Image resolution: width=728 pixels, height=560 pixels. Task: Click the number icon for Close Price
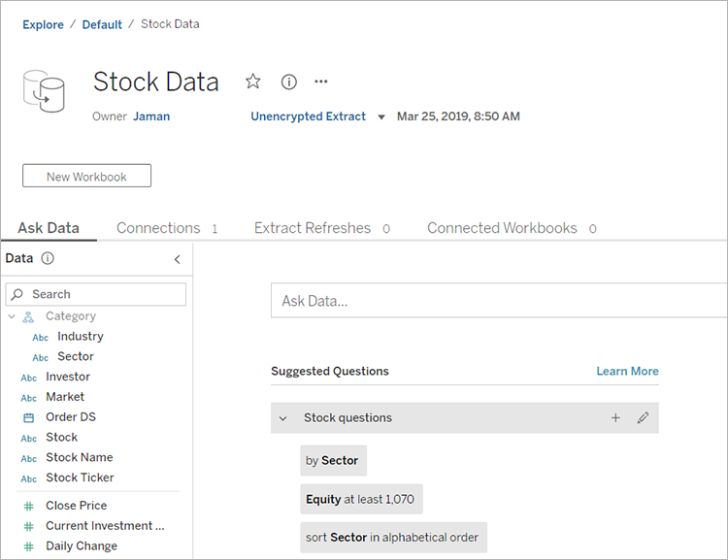coord(29,507)
